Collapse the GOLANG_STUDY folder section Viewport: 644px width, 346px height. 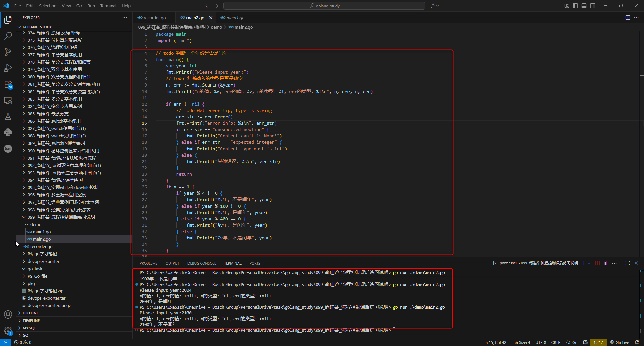click(74, 27)
